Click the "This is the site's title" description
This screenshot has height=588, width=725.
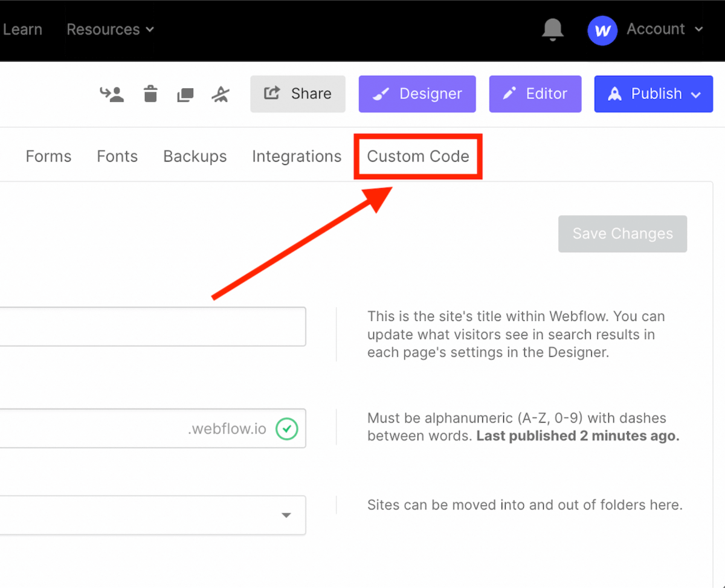click(x=516, y=334)
